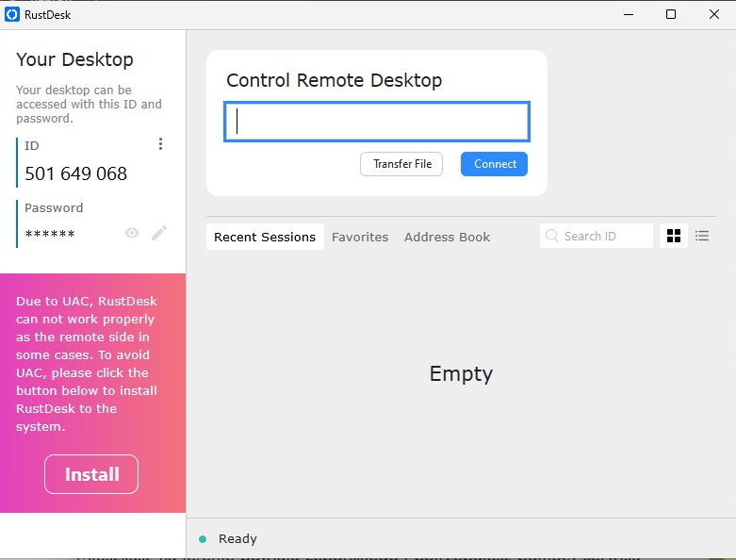Open the ID options three-dot menu
The width and height of the screenshot is (736, 560).
(160, 144)
